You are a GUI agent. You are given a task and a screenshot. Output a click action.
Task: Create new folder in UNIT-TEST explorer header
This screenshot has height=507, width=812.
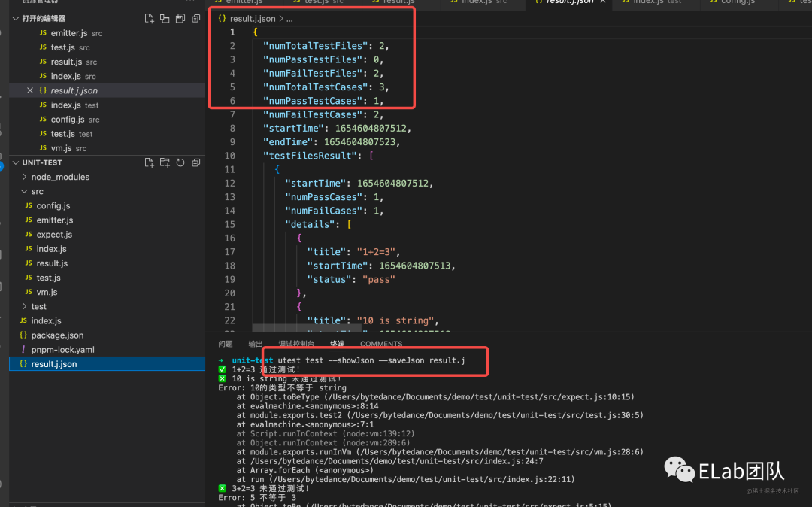[165, 162]
